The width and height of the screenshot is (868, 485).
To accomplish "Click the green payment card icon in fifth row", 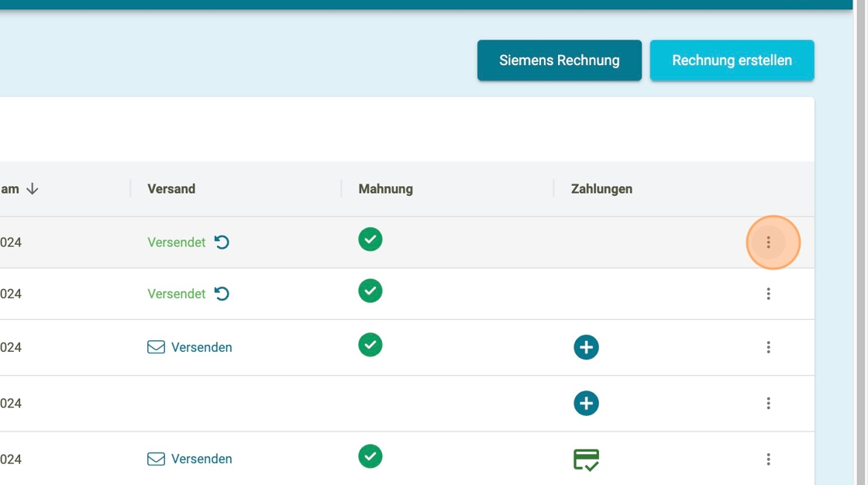I will pos(586,459).
